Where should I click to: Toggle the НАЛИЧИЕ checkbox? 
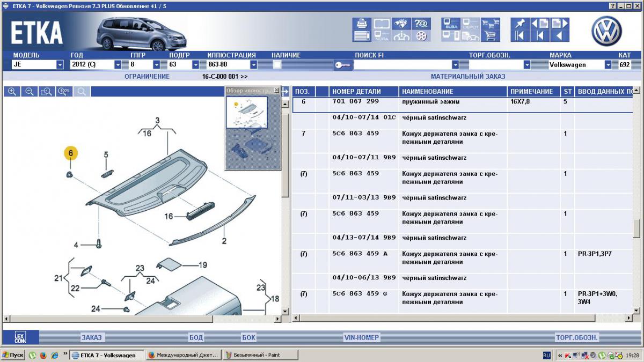coord(277,65)
